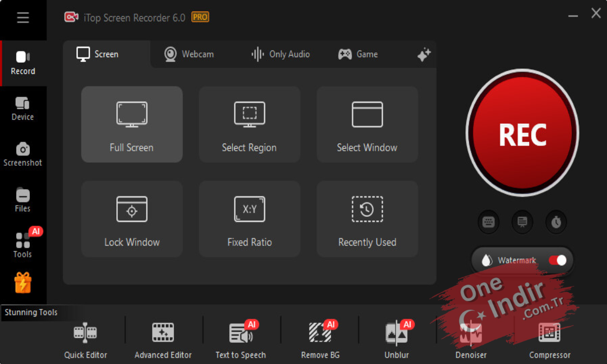Choose Lock Window recording mode
Image resolution: width=607 pixels, height=364 pixels.
click(132, 219)
